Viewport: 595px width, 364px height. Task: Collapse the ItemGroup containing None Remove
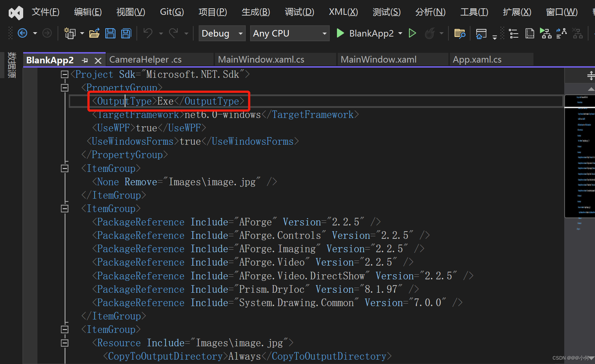65,169
